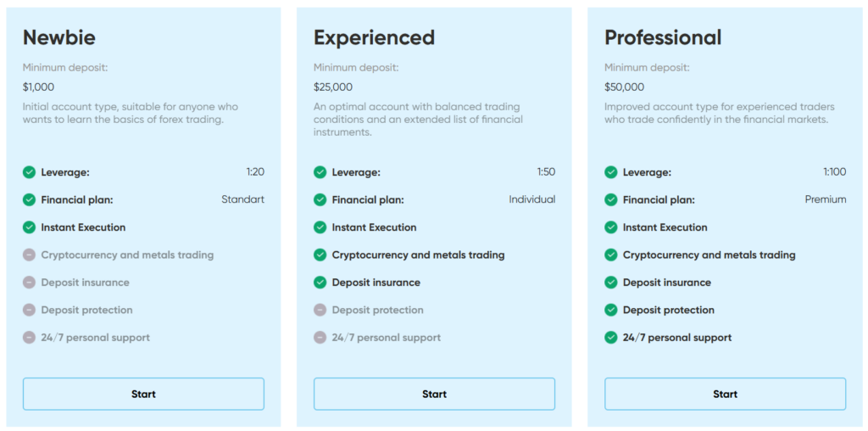Click gray minus icon beside Newbie Deposit insurance
868x431 pixels.
click(x=30, y=283)
